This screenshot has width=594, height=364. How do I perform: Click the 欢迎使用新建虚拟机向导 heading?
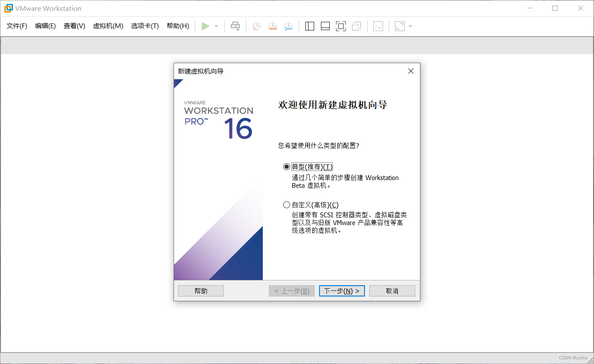pyautogui.click(x=333, y=105)
